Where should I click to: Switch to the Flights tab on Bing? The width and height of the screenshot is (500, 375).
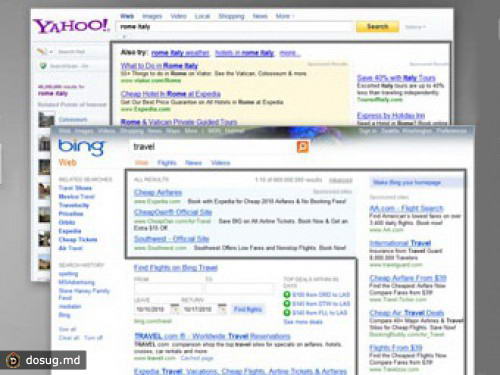pyautogui.click(x=167, y=163)
